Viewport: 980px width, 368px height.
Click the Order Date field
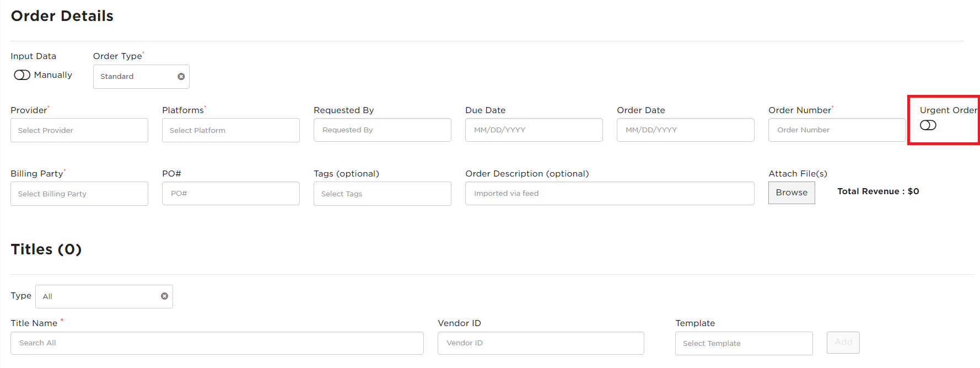686,130
